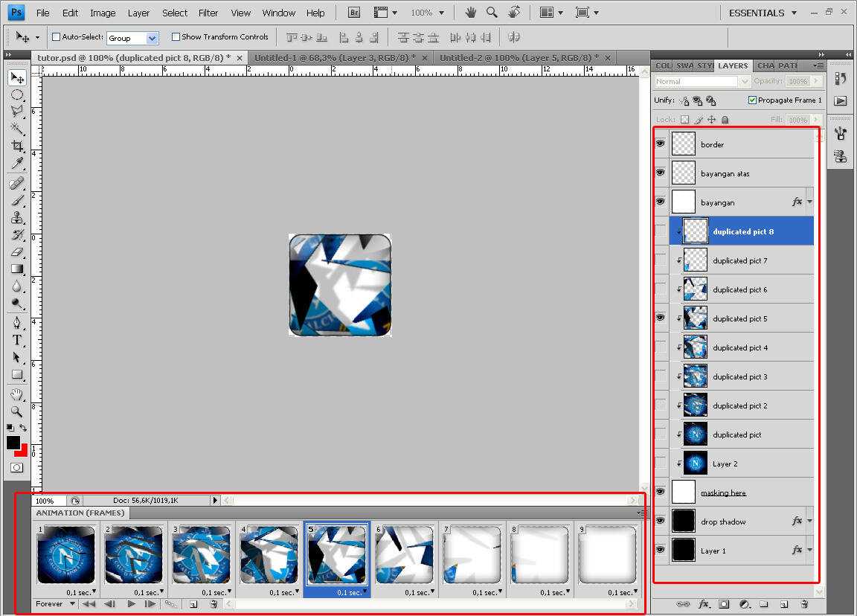
Task: Select the Magic Wand tool
Action: click(x=17, y=129)
